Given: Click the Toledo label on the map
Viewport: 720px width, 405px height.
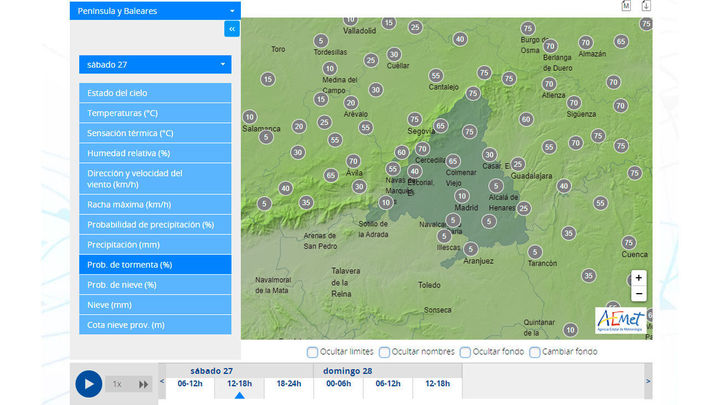Looking at the screenshot, I should [429, 285].
